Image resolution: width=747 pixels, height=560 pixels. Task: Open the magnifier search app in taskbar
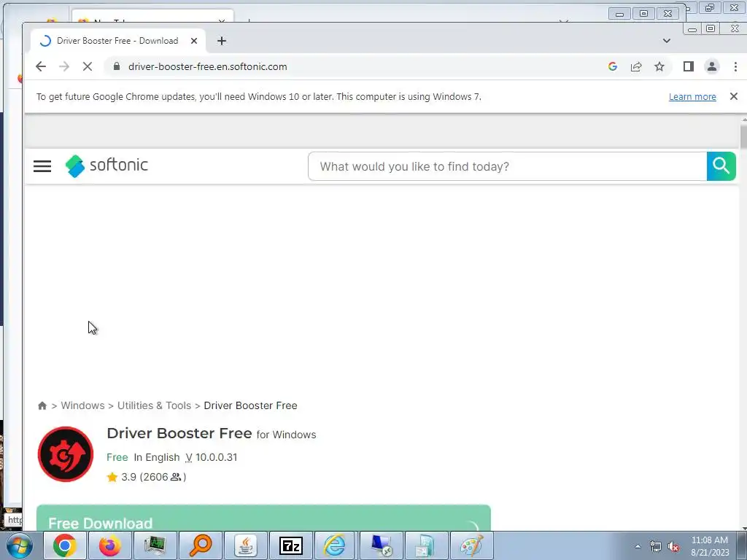pyautogui.click(x=201, y=545)
